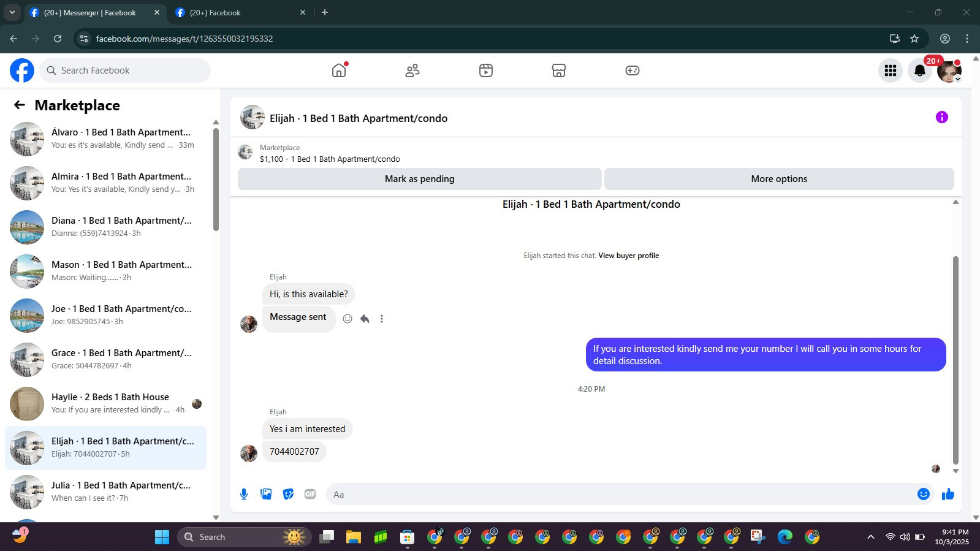Reply to the 'Message sent' bubble
The image size is (980, 551).
(x=365, y=319)
